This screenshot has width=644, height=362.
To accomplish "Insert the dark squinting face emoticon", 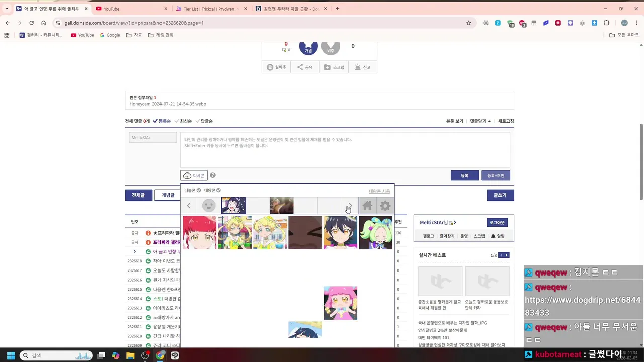I will (x=305, y=233).
